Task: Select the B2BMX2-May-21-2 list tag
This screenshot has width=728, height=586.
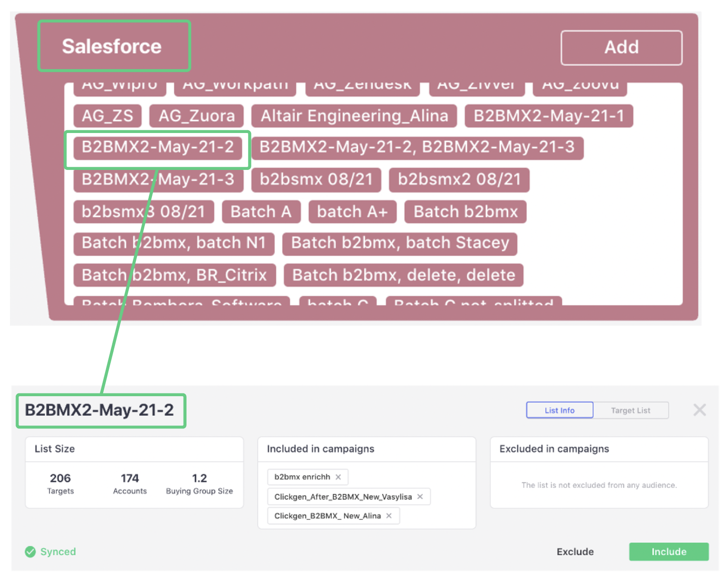Action: tap(158, 147)
